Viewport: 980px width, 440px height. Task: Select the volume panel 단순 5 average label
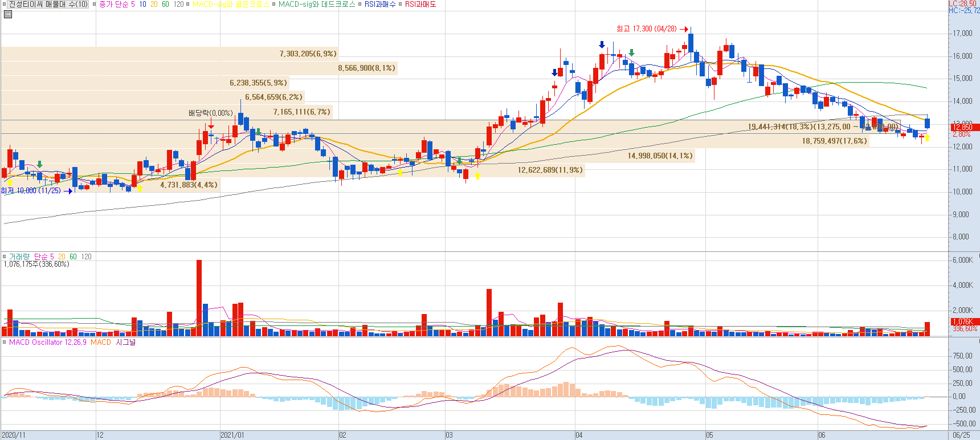[x=44, y=256]
